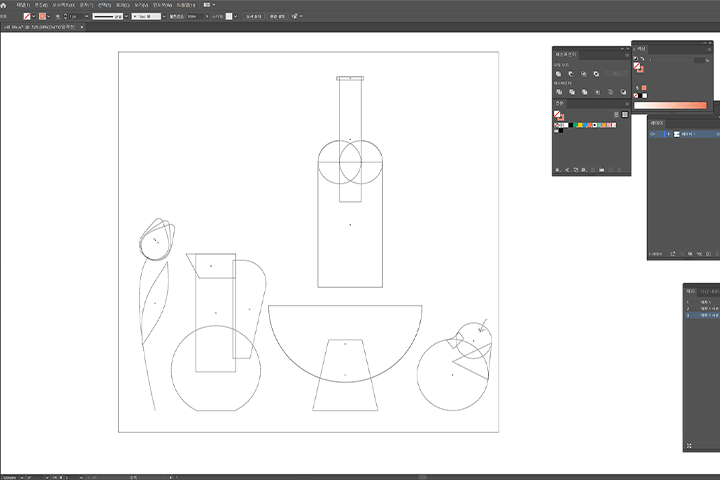Click the Minus Front shape mode icon
720x480 pixels.
(x=571, y=73)
